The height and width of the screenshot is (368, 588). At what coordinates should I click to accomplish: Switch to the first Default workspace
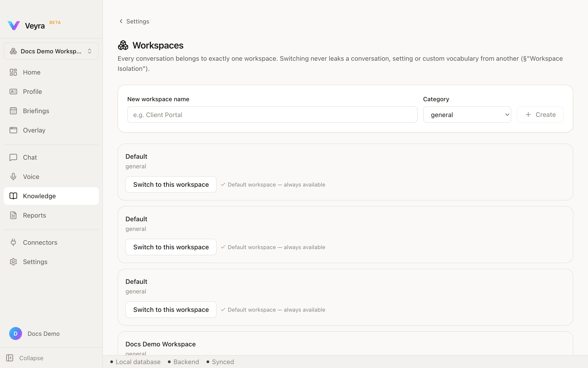pyautogui.click(x=171, y=184)
